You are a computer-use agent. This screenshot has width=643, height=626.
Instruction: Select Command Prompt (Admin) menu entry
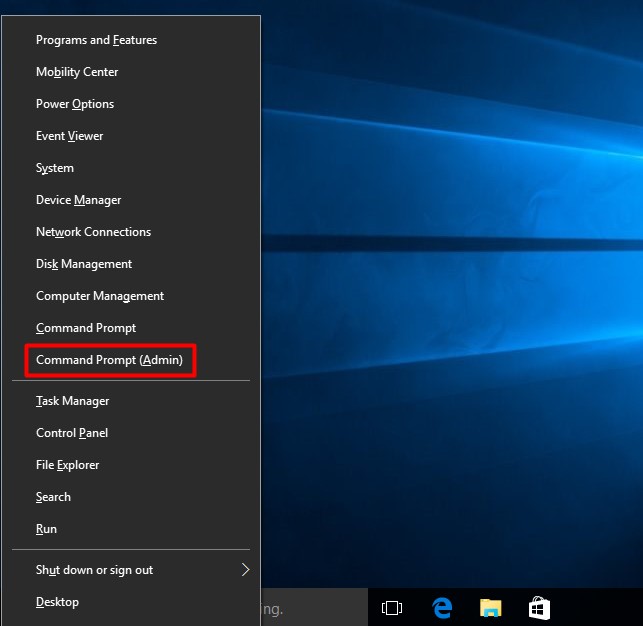pyautogui.click(x=110, y=360)
